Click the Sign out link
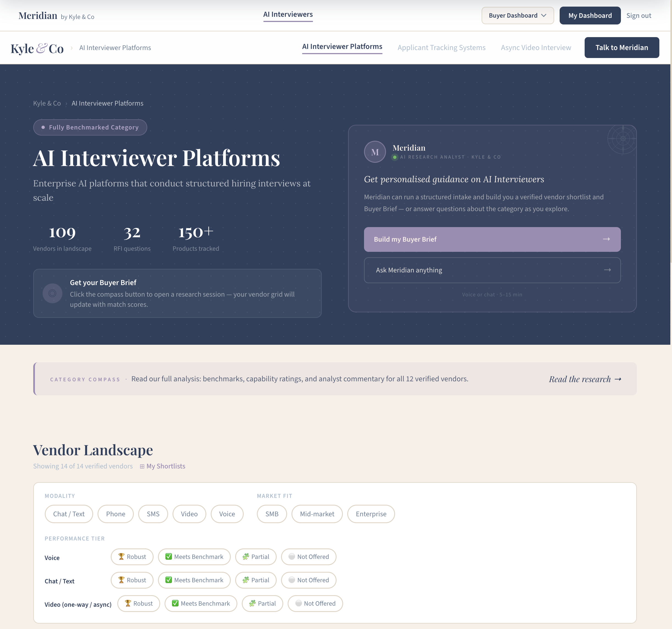 [x=638, y=16]
